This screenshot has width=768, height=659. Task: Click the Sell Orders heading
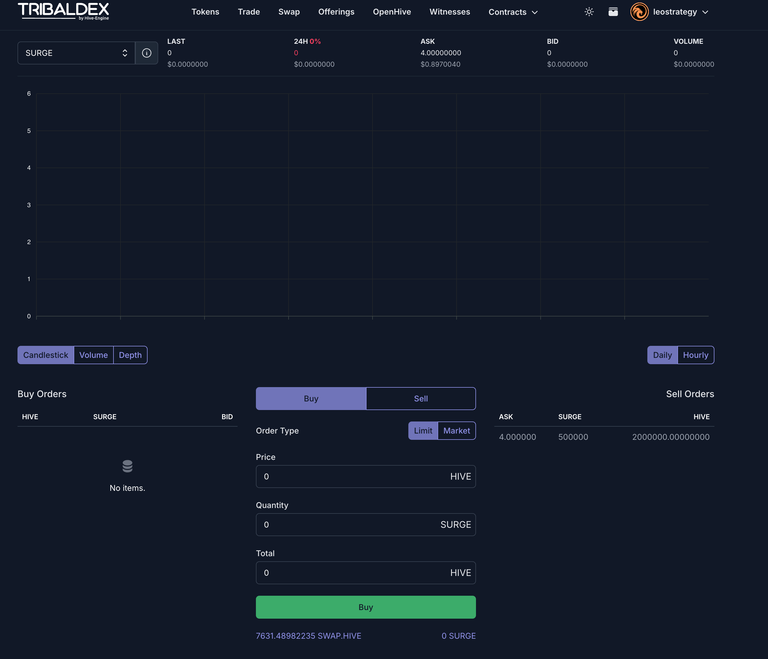pyautogui.click(x=690, y=394)
